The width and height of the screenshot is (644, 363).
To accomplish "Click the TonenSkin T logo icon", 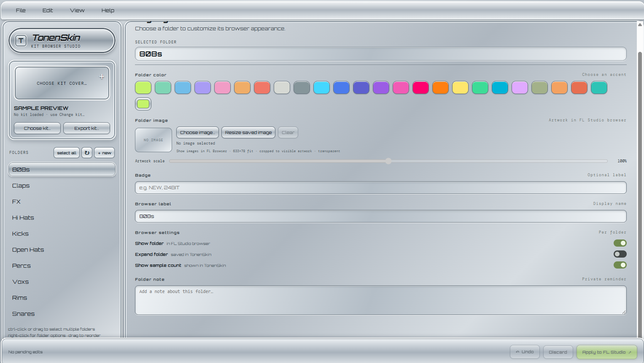I will (21, 41).
